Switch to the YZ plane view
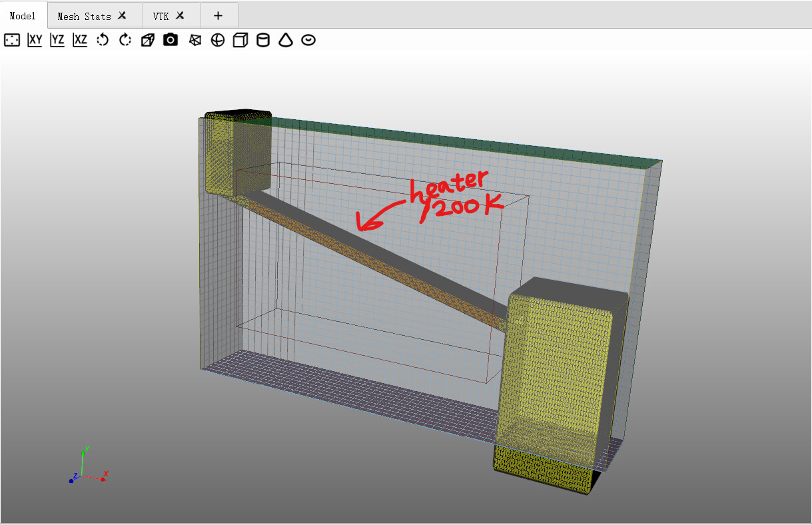Screen dimensions: 812x525 [57, 41]
